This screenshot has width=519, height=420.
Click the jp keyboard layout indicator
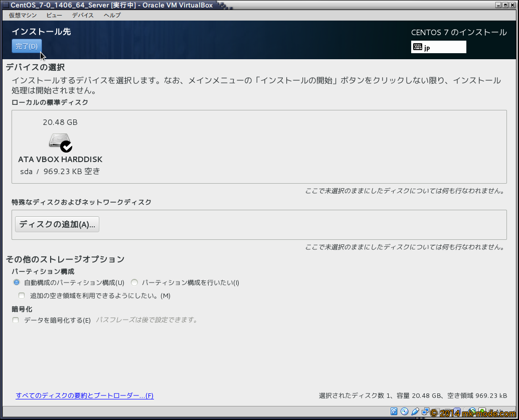pyautogui.click(x=438, y=47)
